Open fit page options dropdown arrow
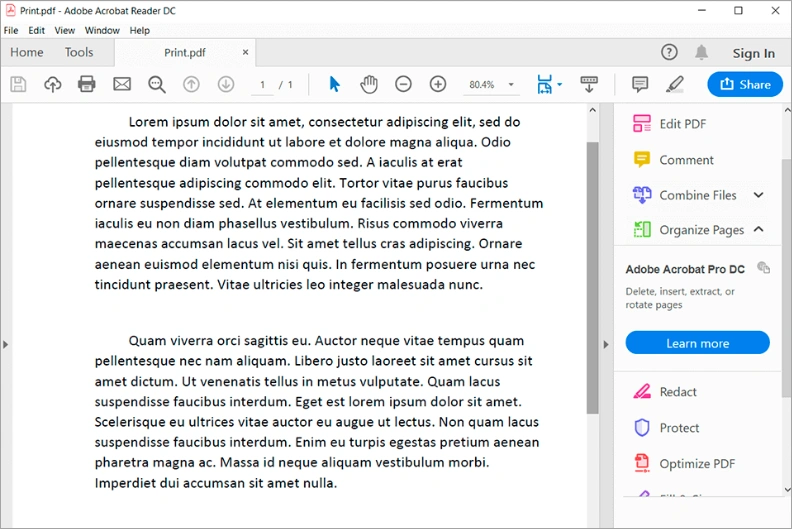 (559, 84)
